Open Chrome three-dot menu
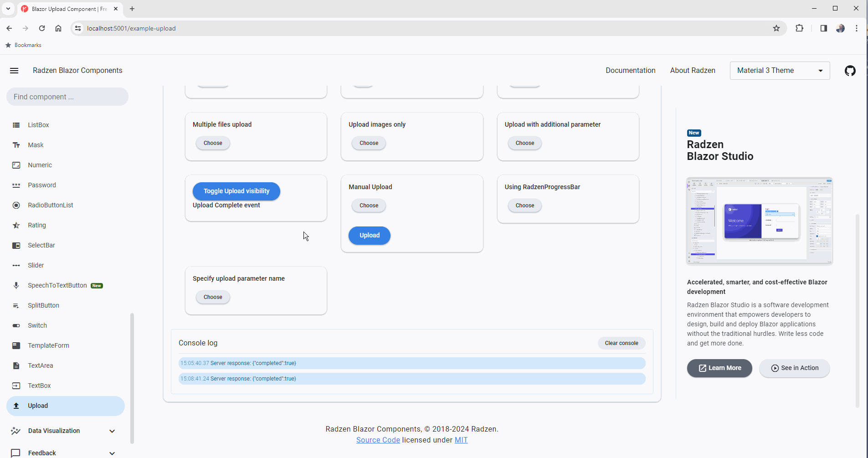Image resolution: width=868 pixels, height=458 pixels. point(857,28)
